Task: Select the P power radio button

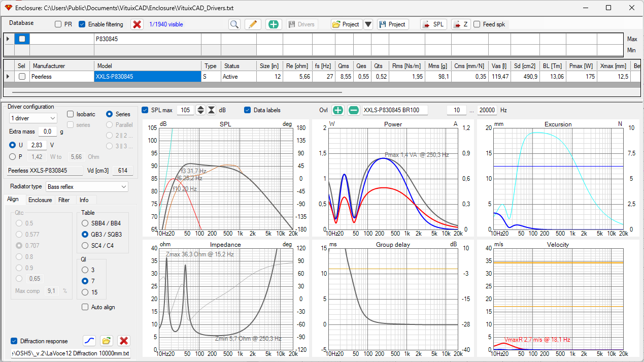Action: pyautogui.click(x=13, y=157)
